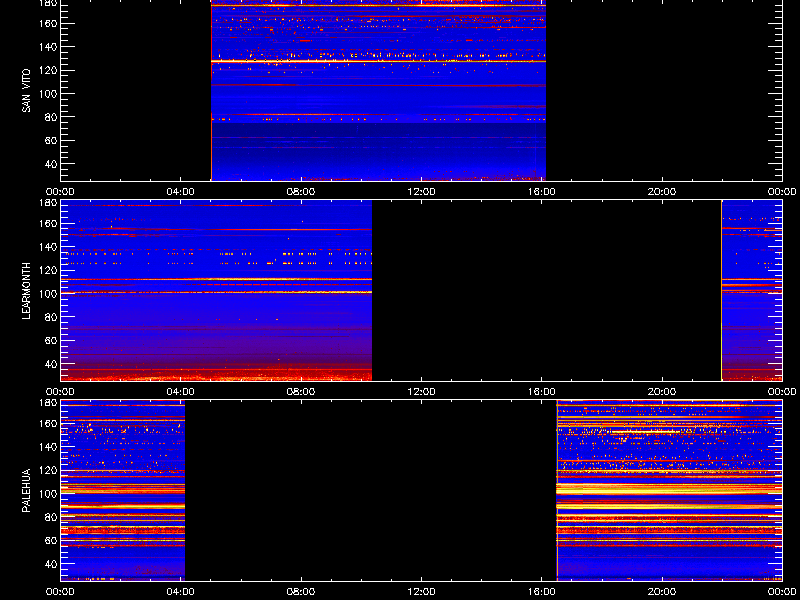The image size is (800, 600).
Task: Select Palehua spectrogram block before 04:00
Action: (122, 490)
